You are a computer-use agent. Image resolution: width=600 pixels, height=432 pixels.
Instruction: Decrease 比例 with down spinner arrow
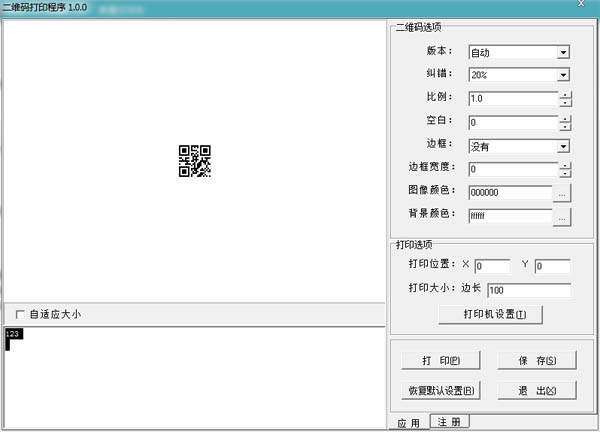point(565,103)
